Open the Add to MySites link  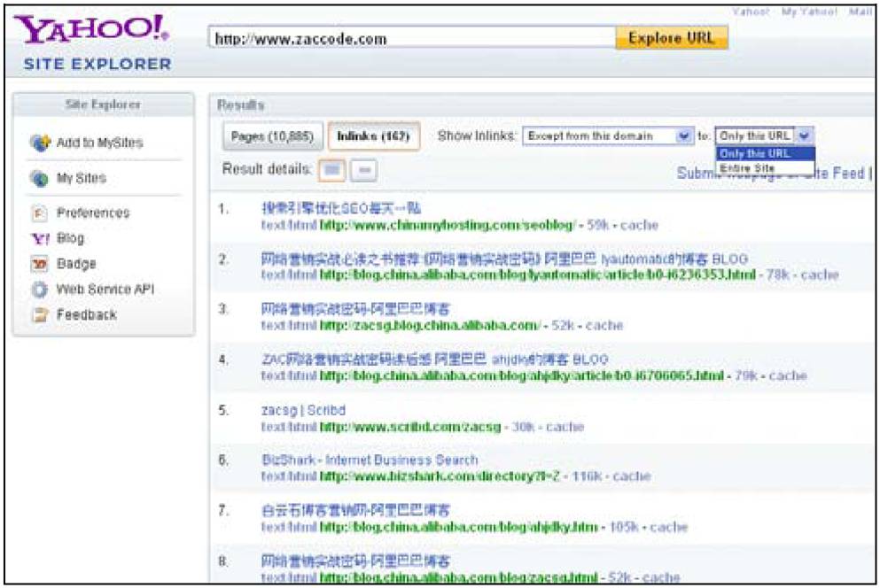[100, 143]
